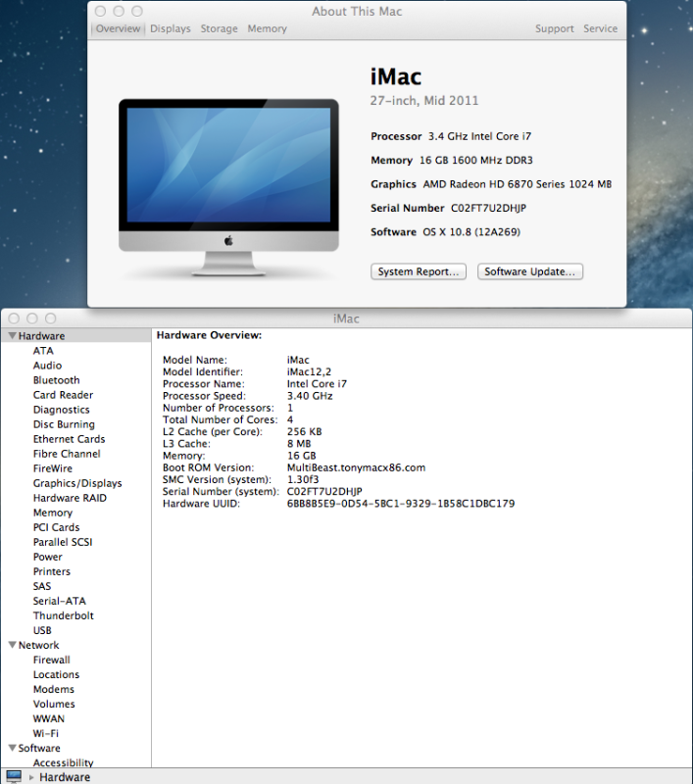The image size is (693, 784).
Task: Select FireWire in the sidebar
Action: [53, 468]
